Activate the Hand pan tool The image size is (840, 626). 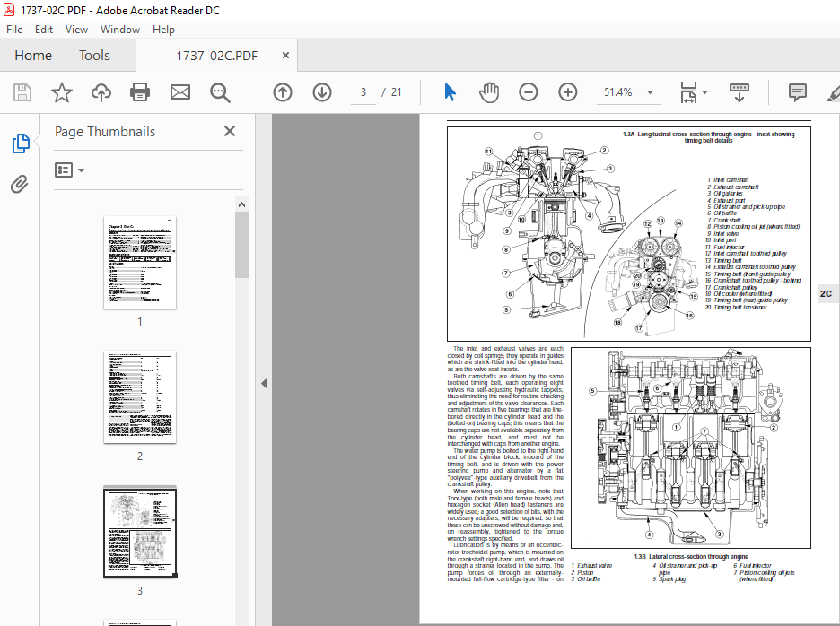488,92
